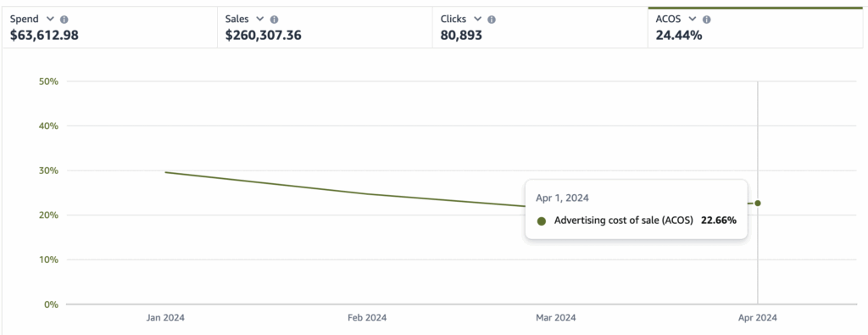
Task: Select the Clicks 80,893 metric tile
Action: point(540,28)
